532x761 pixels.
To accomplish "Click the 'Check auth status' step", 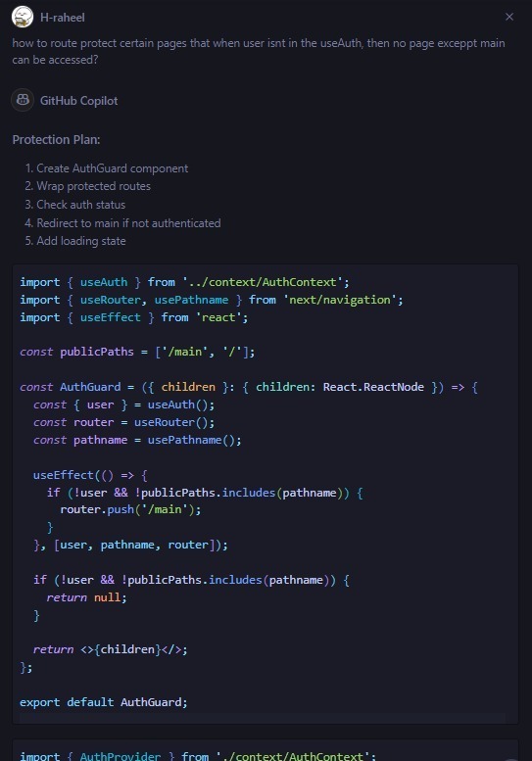I will [x=75, y=205].
